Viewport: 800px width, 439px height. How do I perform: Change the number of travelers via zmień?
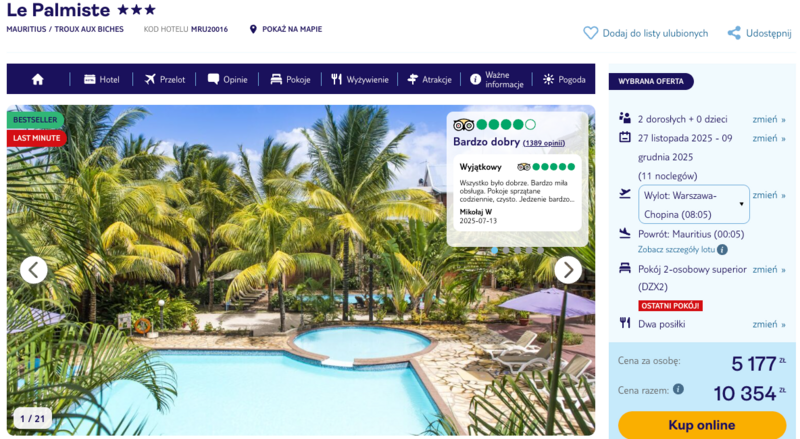click(768, 119)
